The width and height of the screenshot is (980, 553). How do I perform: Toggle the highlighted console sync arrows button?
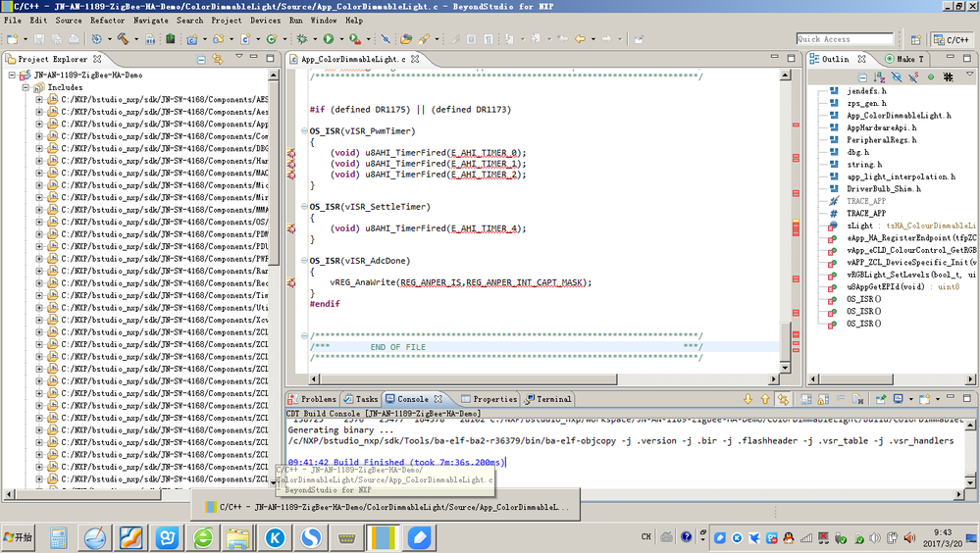783,399
